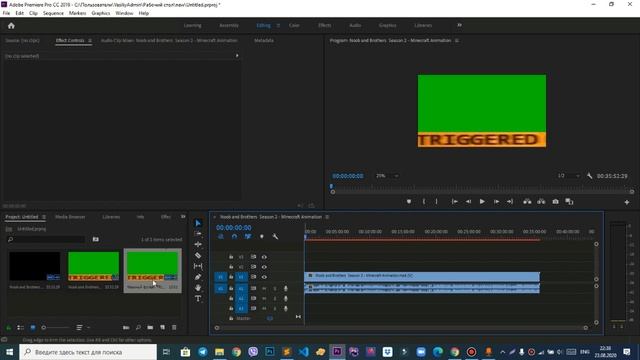The width and height of the screenshot is (640, 360).
Task: Step forward one frame
Action: point(496,202)
